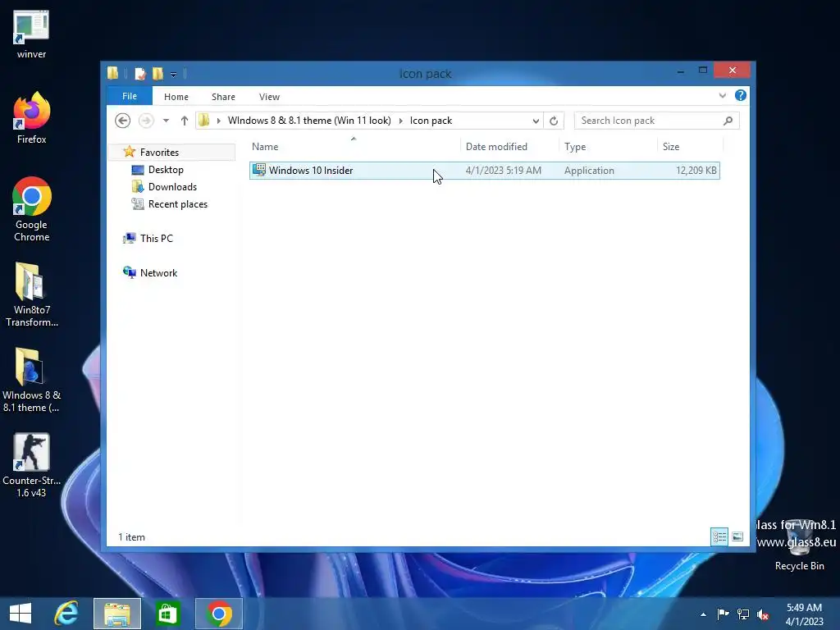Open Google Chrome desktop shortcut
This screenshot has width=840, height=630.
(x=31, y=209)
